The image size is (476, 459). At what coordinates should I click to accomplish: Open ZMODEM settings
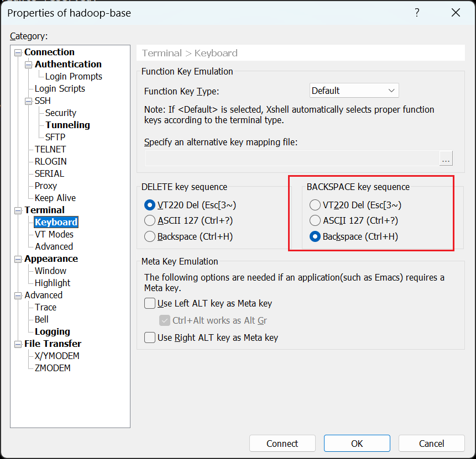click(53, 368)
